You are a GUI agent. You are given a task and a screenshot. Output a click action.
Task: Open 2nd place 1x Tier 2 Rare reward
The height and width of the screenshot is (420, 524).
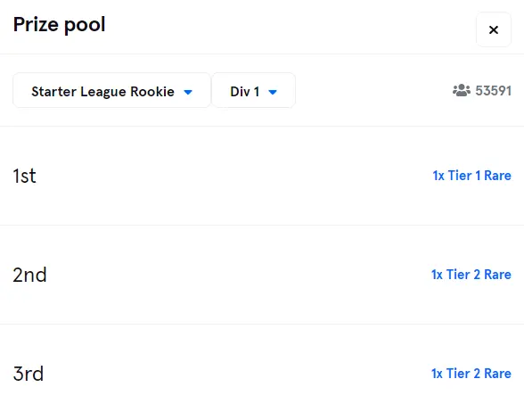tap(471, 275)
